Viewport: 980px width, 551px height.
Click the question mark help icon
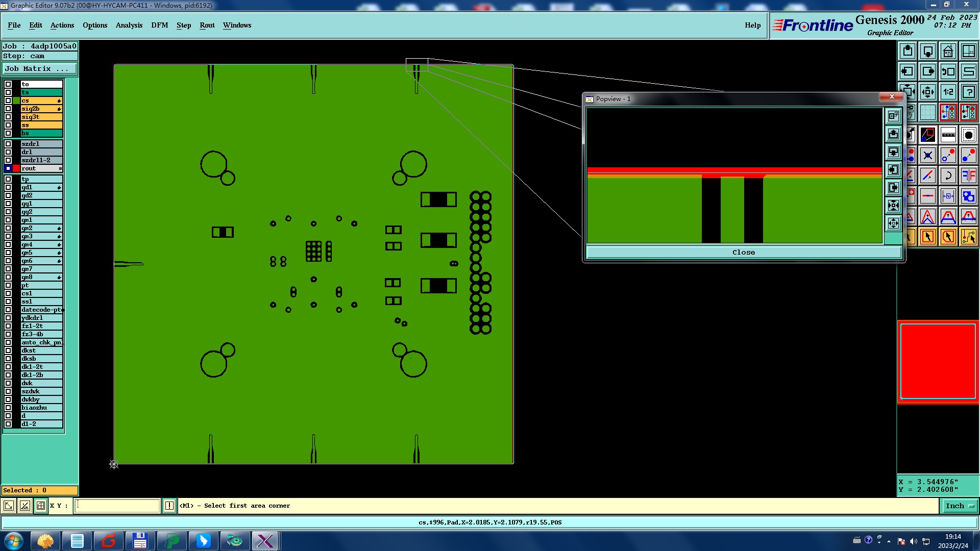[968, 92]
